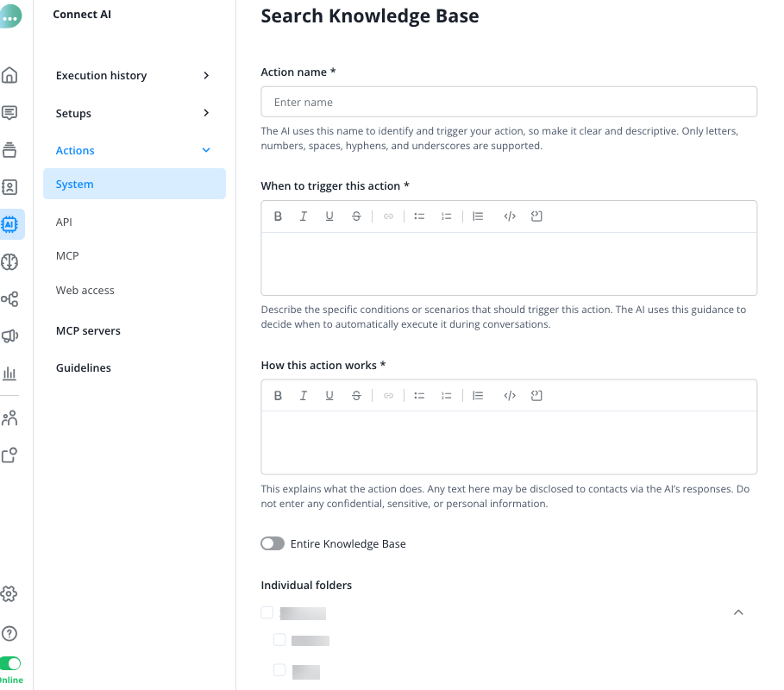
Task: Open the megaphone campaigns icon
Action: coord(9,336)
